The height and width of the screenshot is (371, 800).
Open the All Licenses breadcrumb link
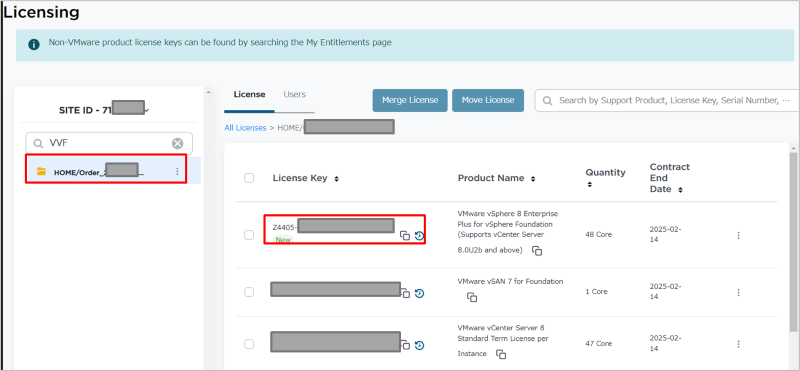[245, 128]
